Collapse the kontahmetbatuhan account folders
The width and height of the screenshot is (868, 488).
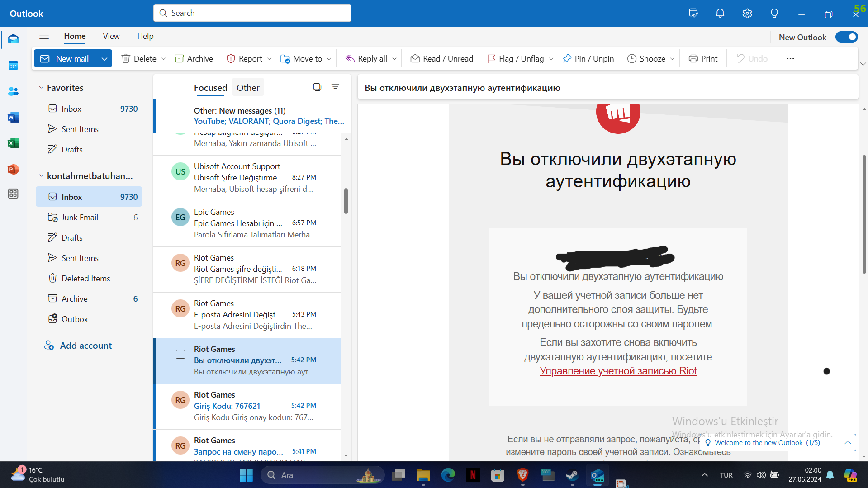(41, 176)
